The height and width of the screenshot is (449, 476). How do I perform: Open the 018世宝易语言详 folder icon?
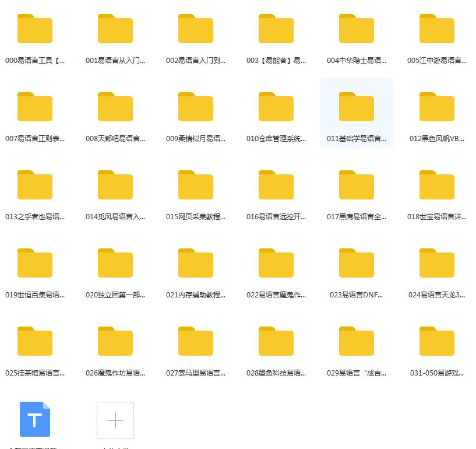click(x=437, y=185)
